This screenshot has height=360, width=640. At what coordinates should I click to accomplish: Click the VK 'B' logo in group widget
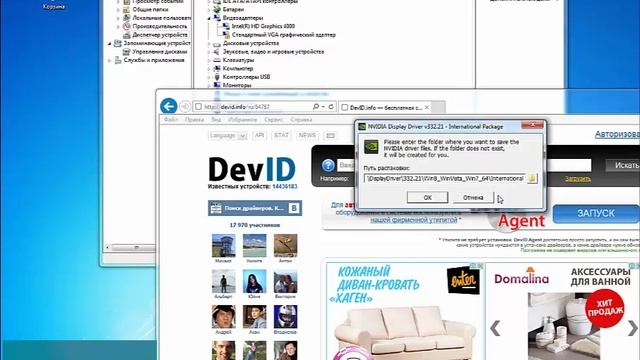pyautogui.click(x=293, y=208)
